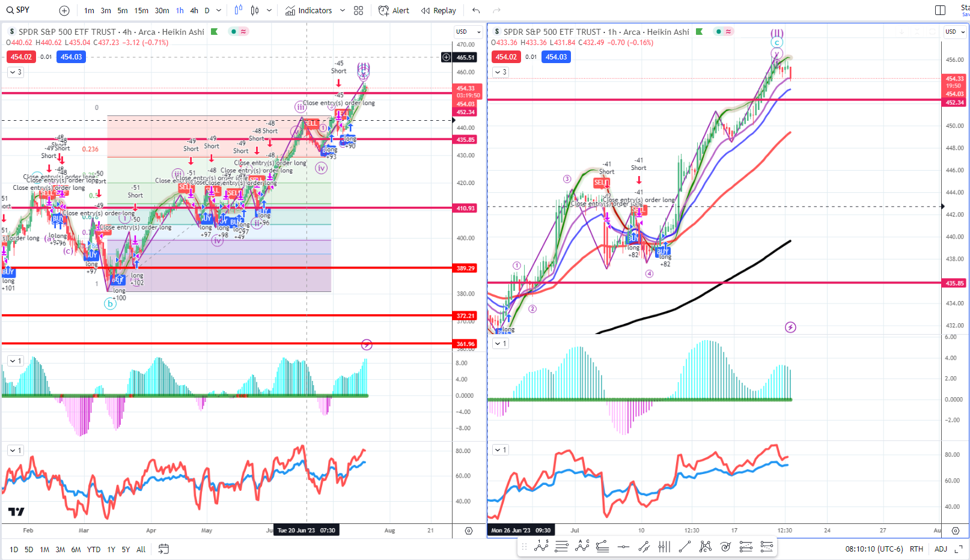The height and width of the screenshot is (560, 970).
Task: Select YTD date range
Action: pyautogui.click(x=94, y=549)
